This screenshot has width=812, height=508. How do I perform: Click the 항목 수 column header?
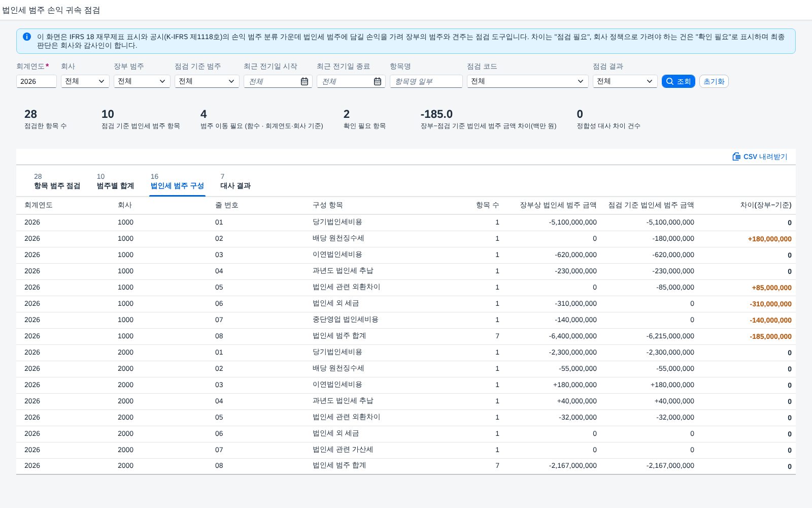pyautogui.click(x=488, y=205)
